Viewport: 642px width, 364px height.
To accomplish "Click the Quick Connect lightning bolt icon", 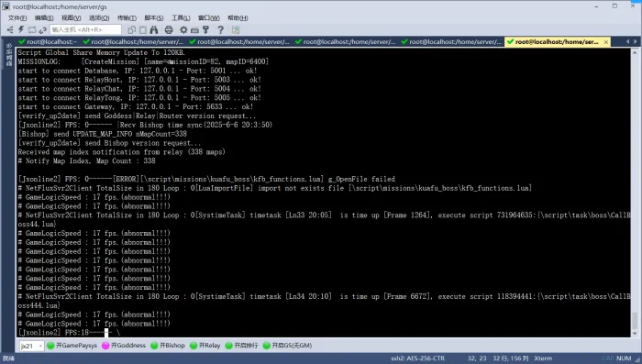I will click(21, 30).
